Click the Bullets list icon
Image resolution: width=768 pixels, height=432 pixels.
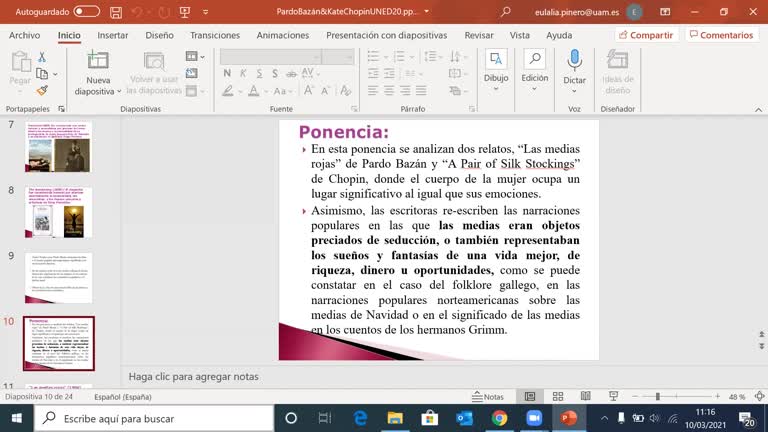[x=374, y=57]
